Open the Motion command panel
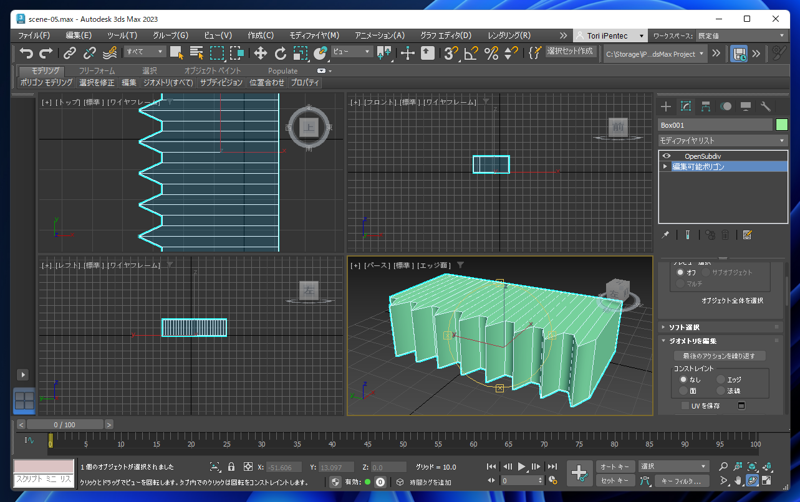 tap(726, 106)
